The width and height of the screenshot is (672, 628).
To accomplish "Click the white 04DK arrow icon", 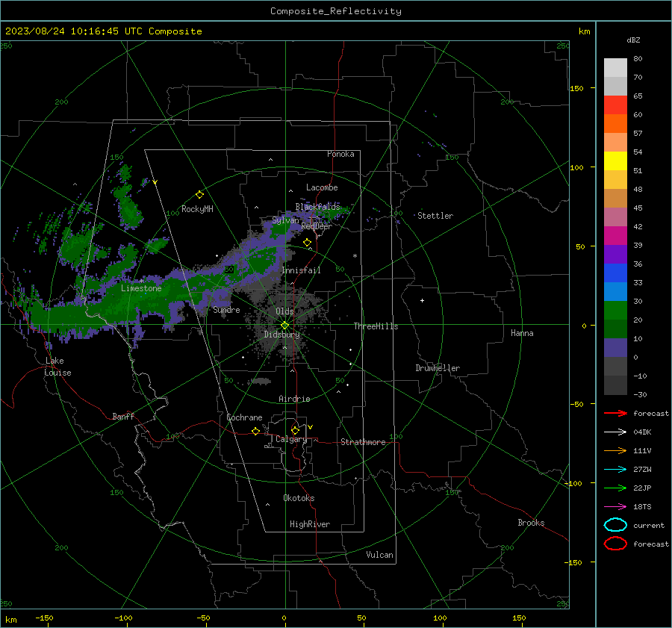I will click(615, 432).
